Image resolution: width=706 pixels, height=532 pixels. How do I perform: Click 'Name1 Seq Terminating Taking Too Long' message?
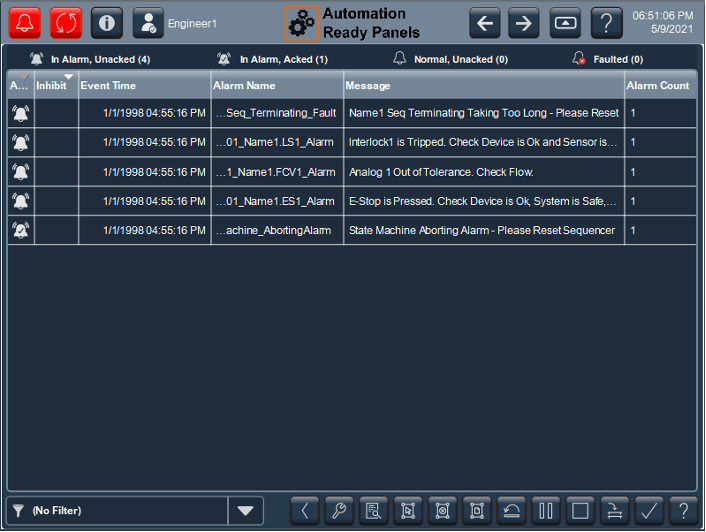click(x=484, y=113)
